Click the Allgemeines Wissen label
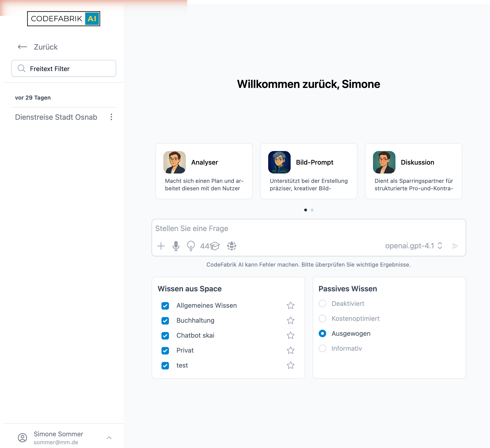490x448 pixels. pos(207,305)
